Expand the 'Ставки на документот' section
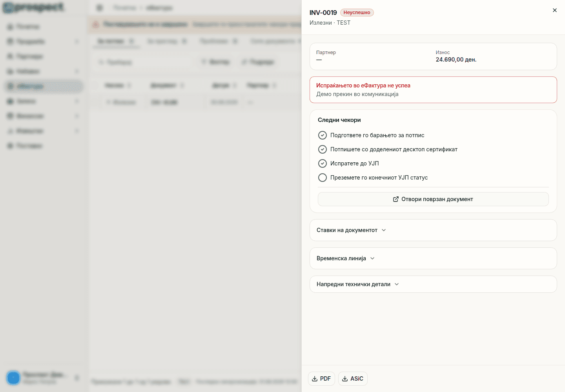 pos(433,230)
